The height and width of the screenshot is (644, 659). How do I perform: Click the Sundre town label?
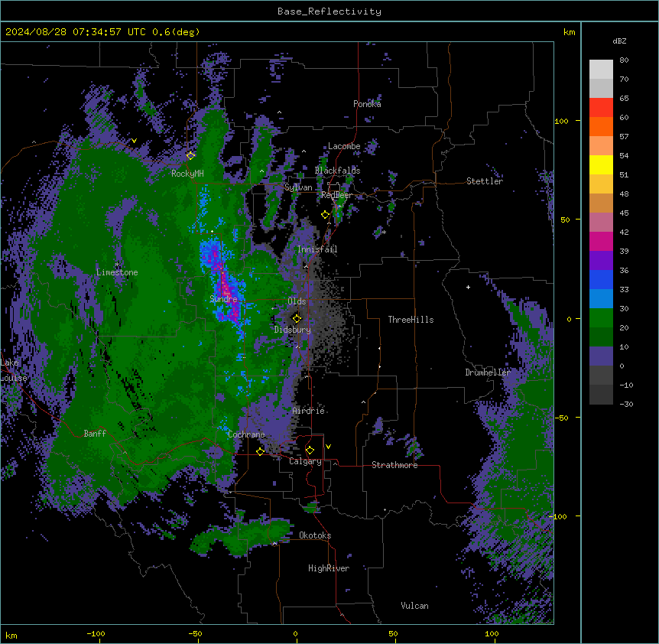click(223, 299)
